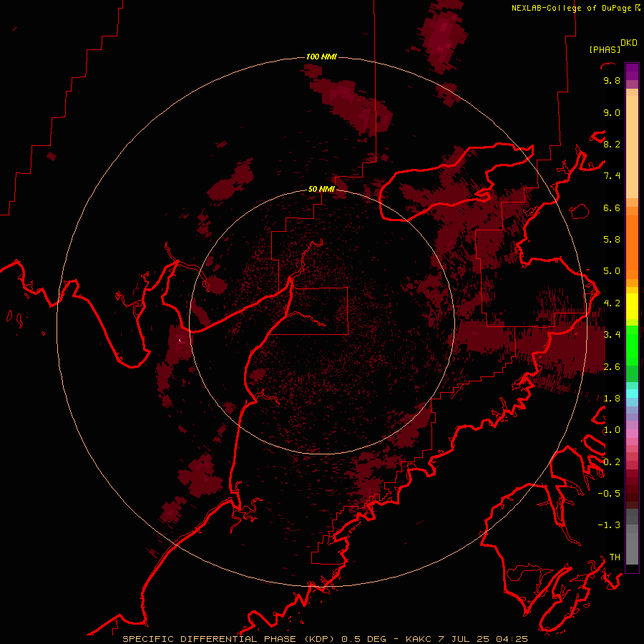
Task: Click the 1.8 value on color scale
Action: pyautogui.click(x=612, y=399)
